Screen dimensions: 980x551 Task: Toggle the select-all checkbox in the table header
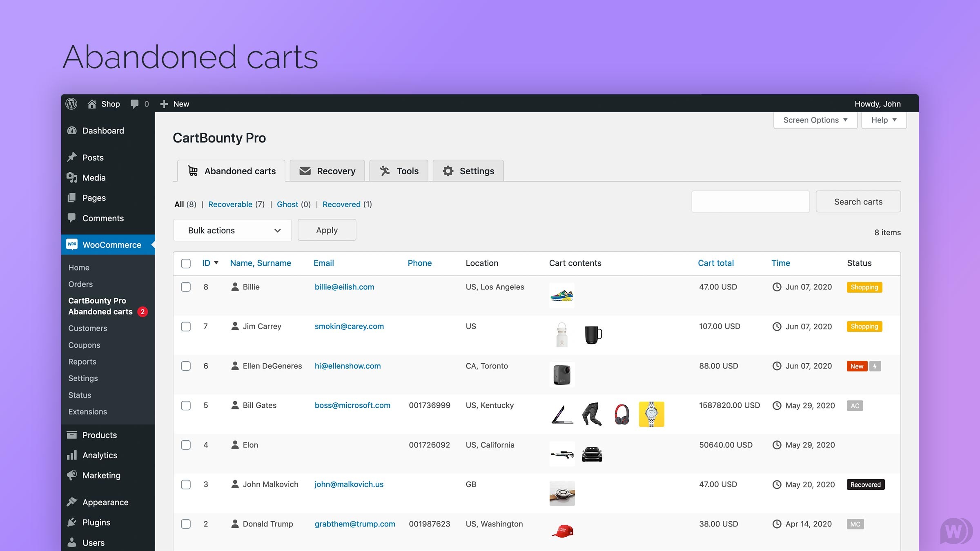tap(186, 263)
